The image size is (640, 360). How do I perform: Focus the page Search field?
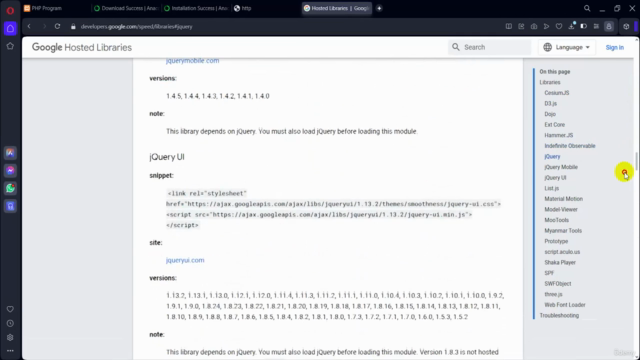pyautogui.click(x=489, y=47)
